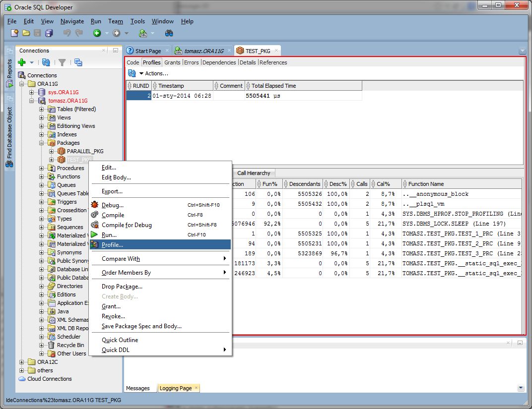This screenshot has width=532, height=409.
Task: Expand the sys.ORA11G connection
Action: (32, 92)
